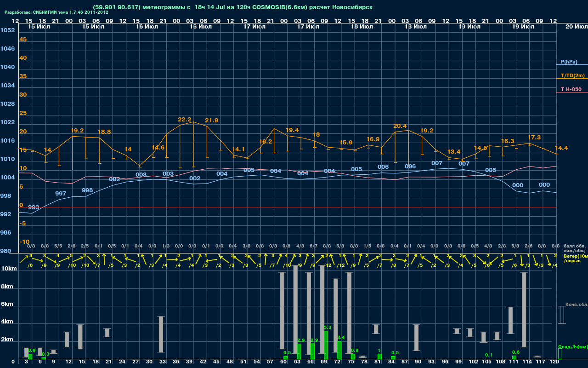Screen dimensions: 588x368
Task: Click the temperature value 21.9
Action: 211,121
